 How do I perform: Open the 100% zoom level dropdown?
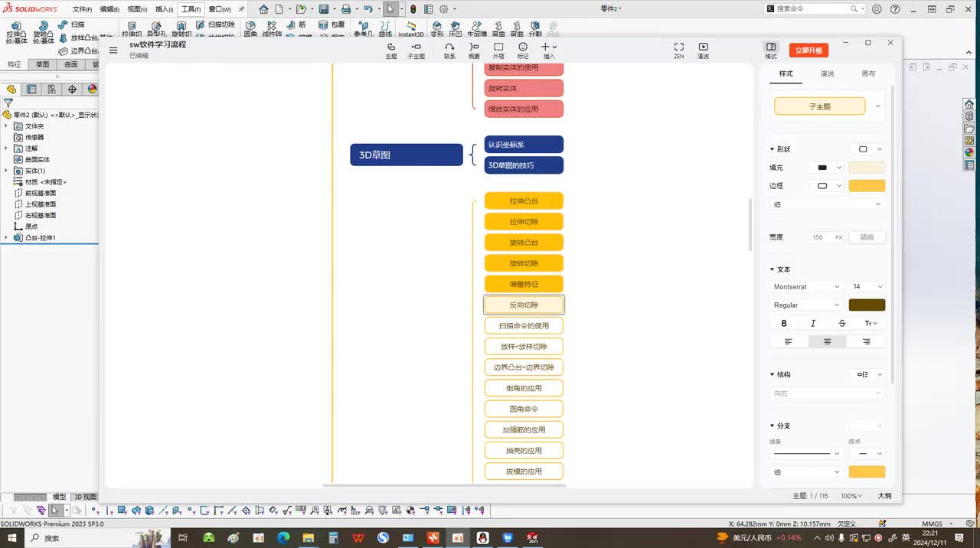851,496
